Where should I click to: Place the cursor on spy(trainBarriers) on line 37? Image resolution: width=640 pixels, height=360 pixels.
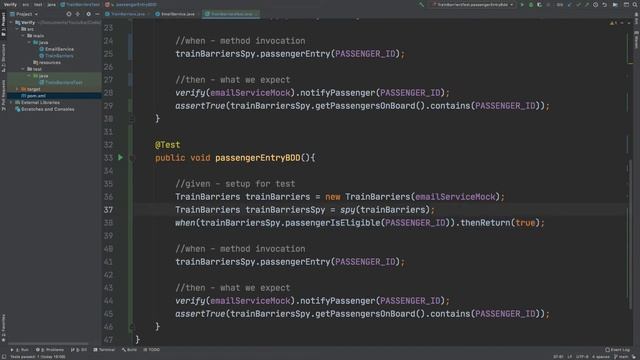tap(384, 210)
